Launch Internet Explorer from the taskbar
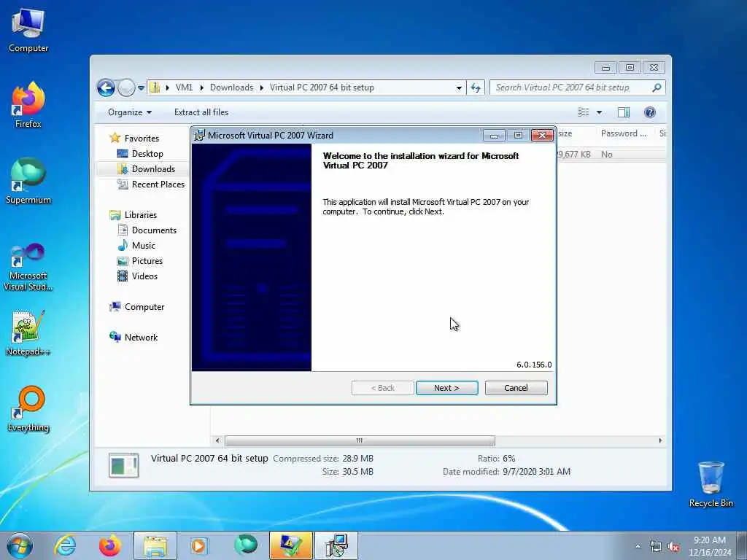The width and height of the screenshot is (747, 560). click(65, 545)
